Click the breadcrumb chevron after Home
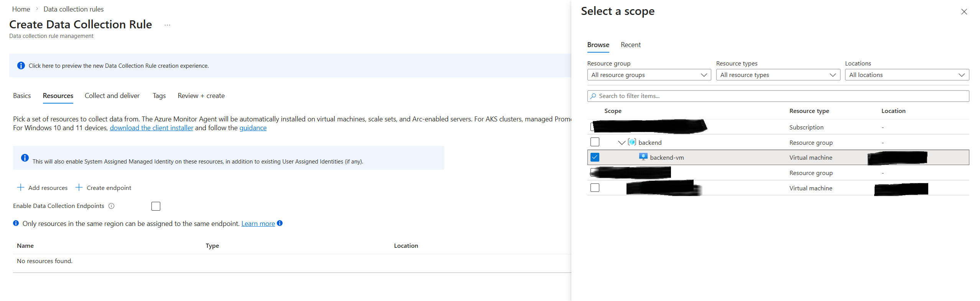The width and height of the screenshot is (980, 301). [37, 9]
